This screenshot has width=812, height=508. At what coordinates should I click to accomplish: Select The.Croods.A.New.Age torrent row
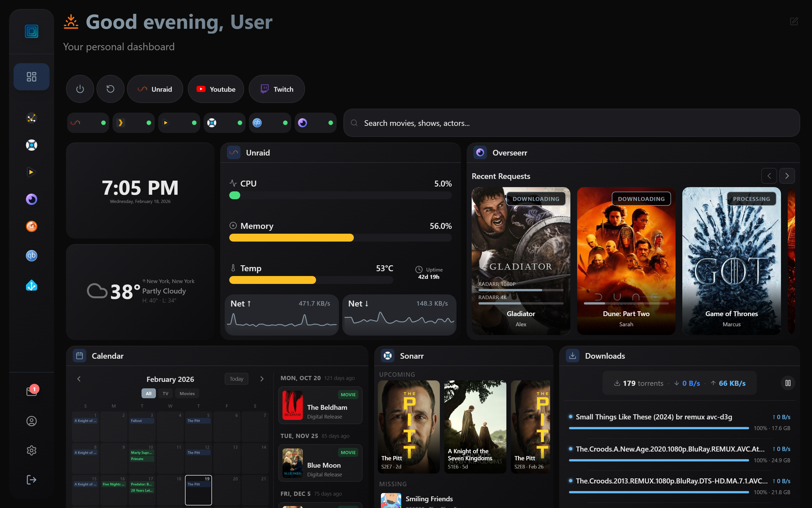[679, 454]
